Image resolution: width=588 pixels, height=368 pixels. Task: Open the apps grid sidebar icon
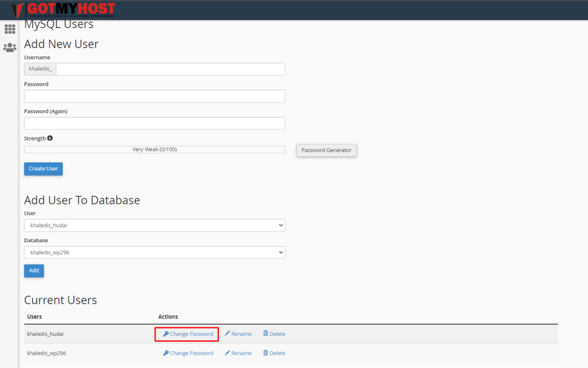pyautogui.click(x=10, y=29)
